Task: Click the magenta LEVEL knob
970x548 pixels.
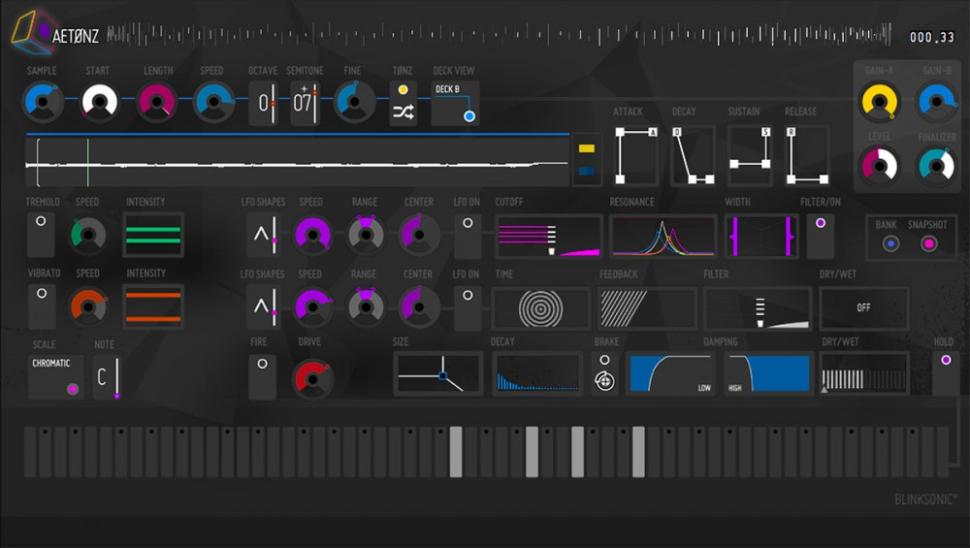Action: tap(879, 166)
